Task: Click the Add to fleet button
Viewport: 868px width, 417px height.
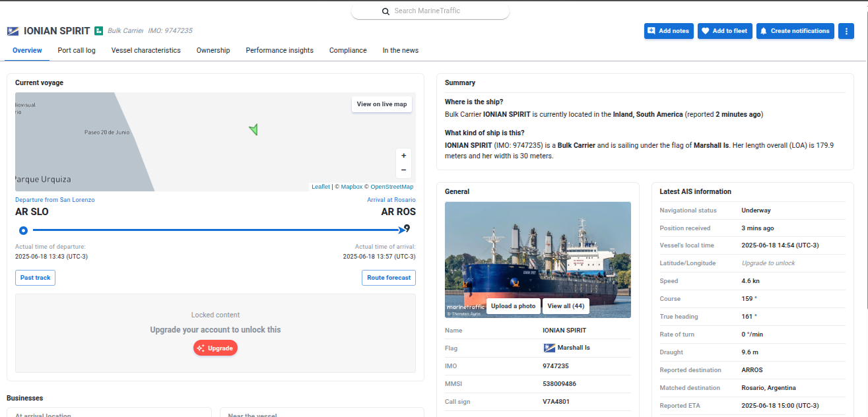Action: point(725,31)
